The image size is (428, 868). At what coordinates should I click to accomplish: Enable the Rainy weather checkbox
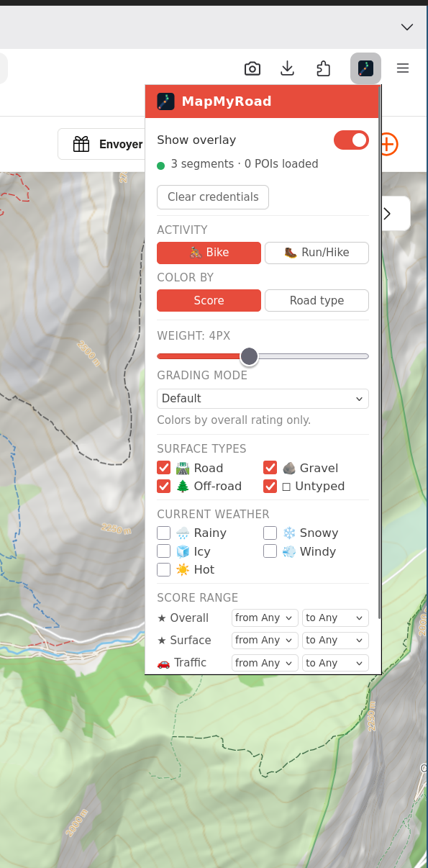pos(163,533)
